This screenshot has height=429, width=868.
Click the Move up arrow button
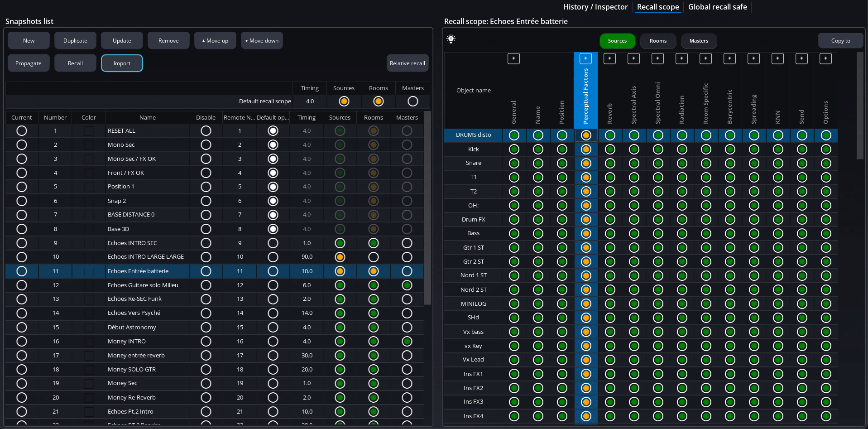(215, 41)
